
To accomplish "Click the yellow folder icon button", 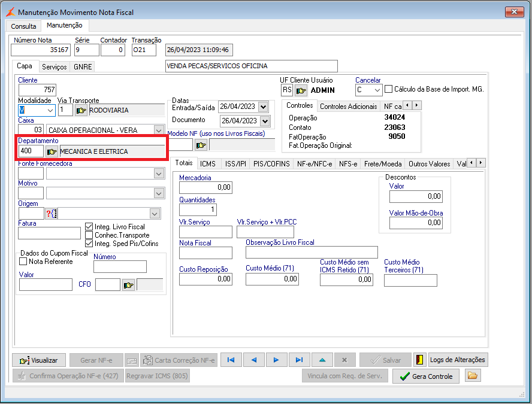I will [473, 376].
